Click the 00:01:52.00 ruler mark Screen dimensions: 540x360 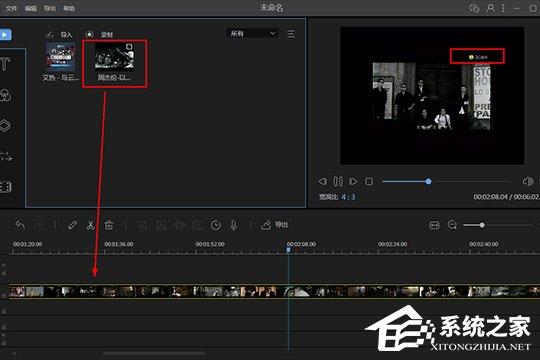210,244
